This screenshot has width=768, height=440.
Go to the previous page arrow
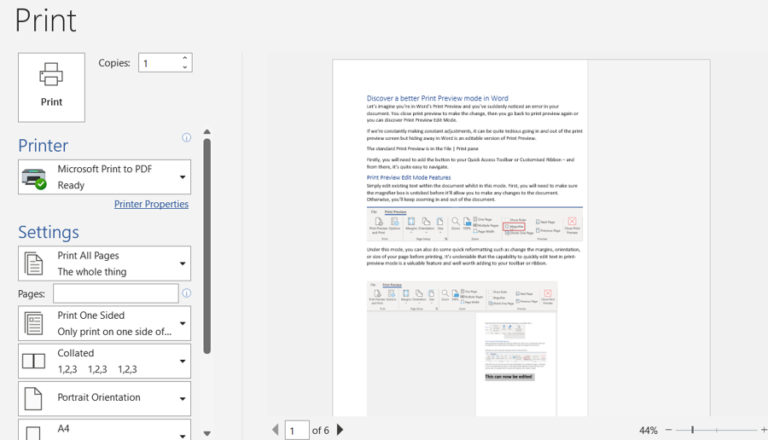pos(276,430)
